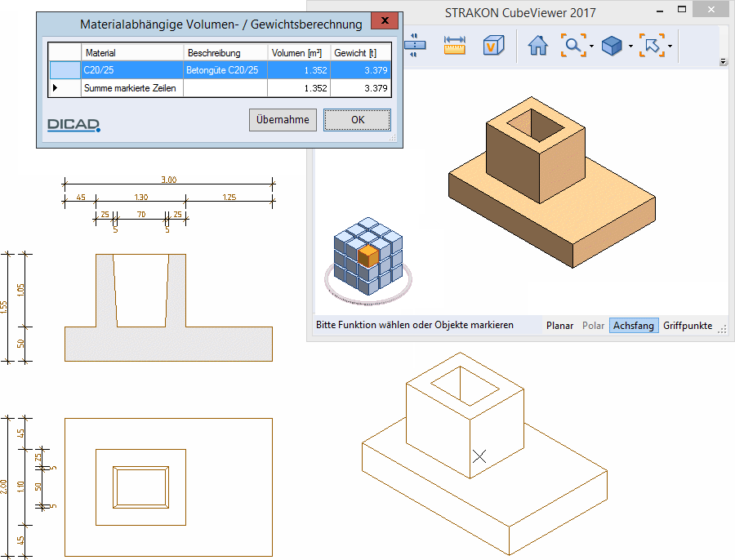Close the STRAKON CubeViewer window
Screen dimensions: 735x560
point(711,9)
